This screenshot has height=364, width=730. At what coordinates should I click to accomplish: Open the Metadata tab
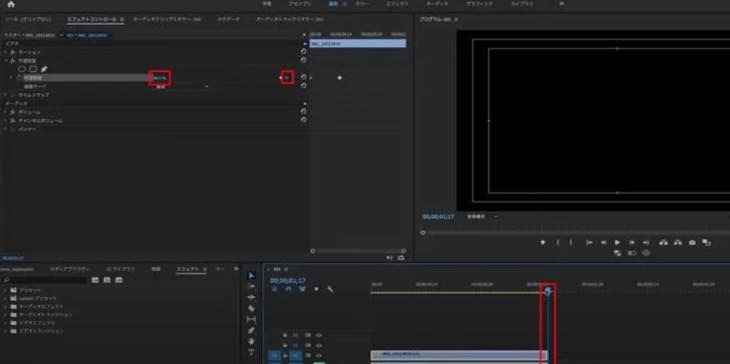(228, 19)
